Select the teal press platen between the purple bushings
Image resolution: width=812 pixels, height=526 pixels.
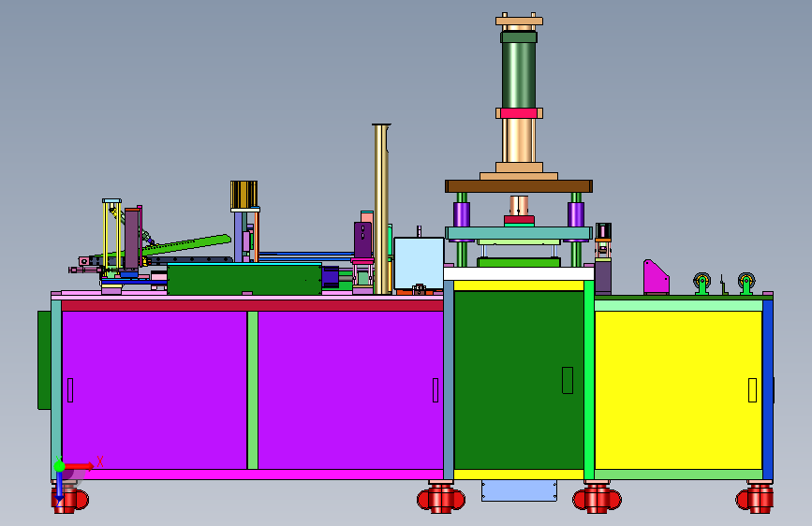(518, 233)
